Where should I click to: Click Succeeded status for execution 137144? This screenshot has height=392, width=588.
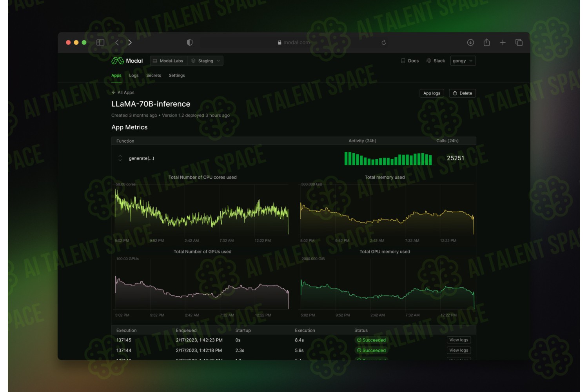coord(371,350)
